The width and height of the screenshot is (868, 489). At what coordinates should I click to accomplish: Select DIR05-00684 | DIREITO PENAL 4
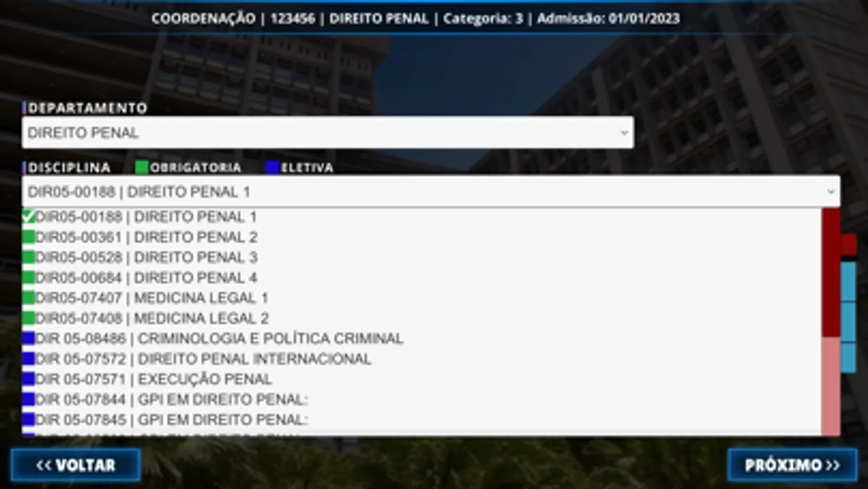click(421, 278)
